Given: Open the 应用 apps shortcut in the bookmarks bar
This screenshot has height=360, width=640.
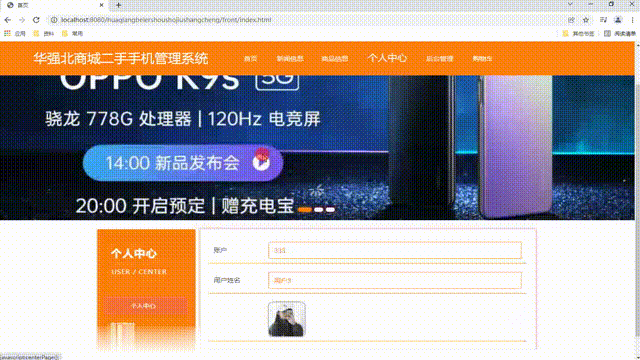Looking at the screenshot, I should (15, 33).
